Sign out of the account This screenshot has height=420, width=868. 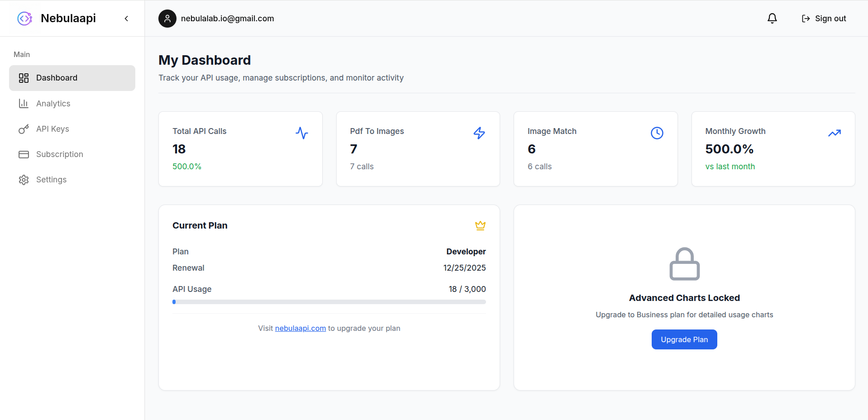(823, 18)
